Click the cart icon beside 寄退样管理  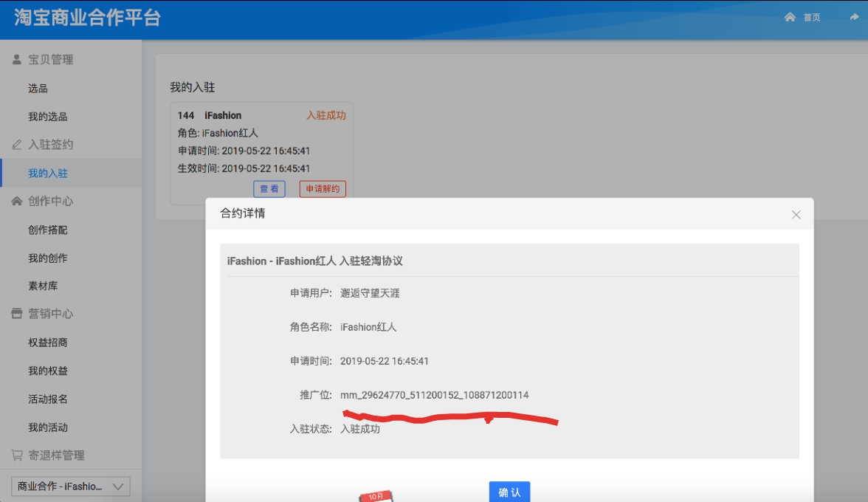(16, 455)
